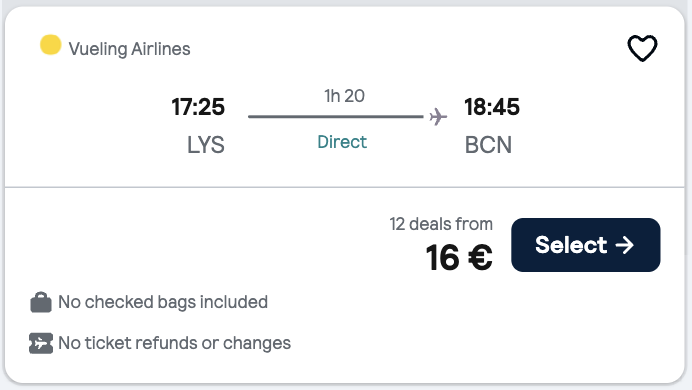Click 'No checked bags included' text
692x390 pixels.
(x=163, y=302)
